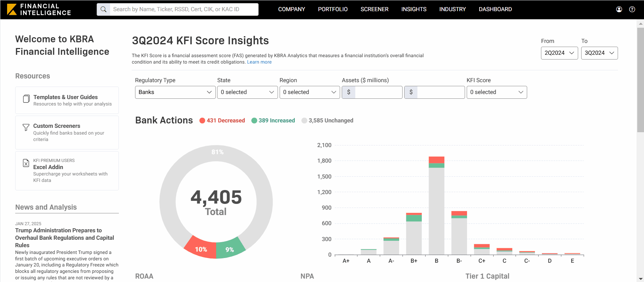Open the Regulatory Type Banks dropdown

[175, 92]
